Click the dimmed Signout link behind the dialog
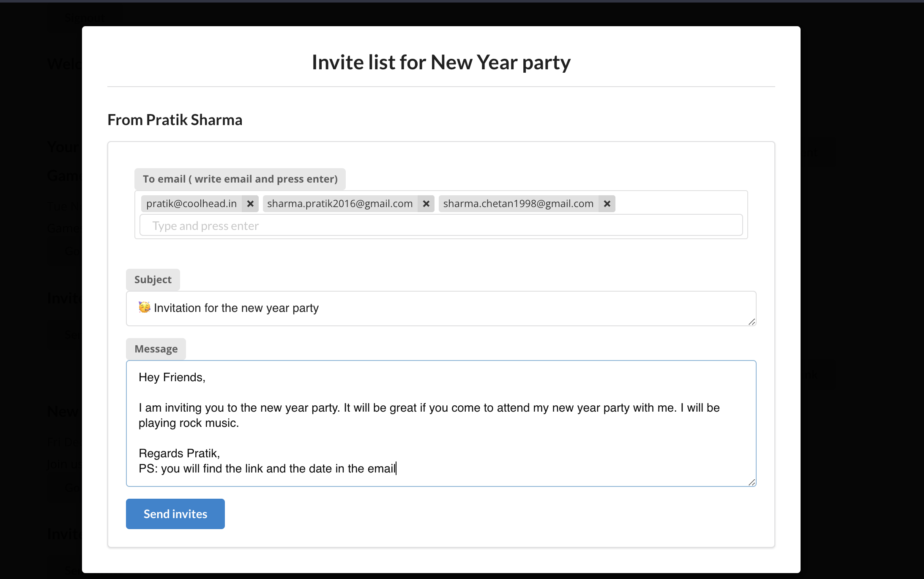 [x=85, y=18]
